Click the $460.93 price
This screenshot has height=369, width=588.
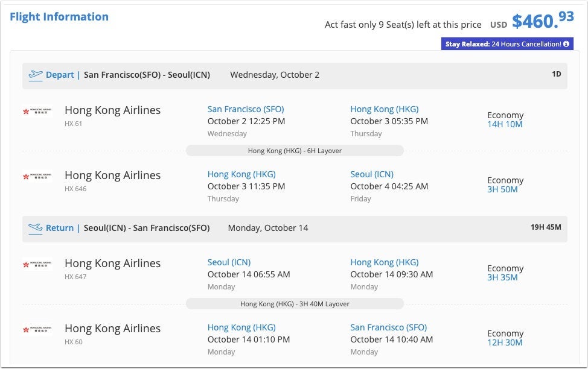coord(542,20)
